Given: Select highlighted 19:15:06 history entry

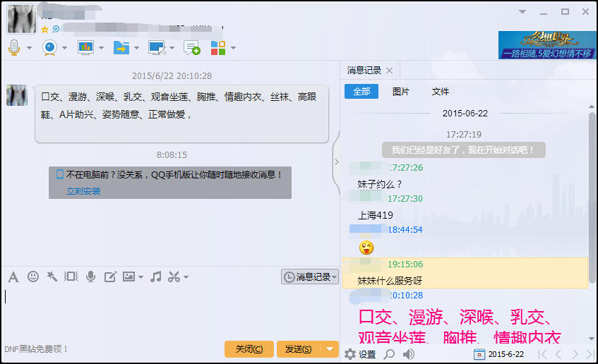Looking at the screenshot, I should point(465,273).
